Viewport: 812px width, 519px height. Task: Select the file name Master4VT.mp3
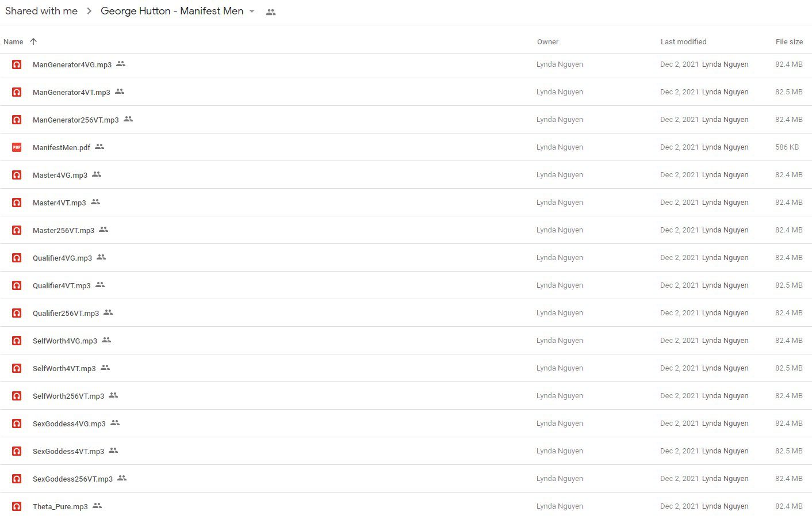tap(59, 203)
